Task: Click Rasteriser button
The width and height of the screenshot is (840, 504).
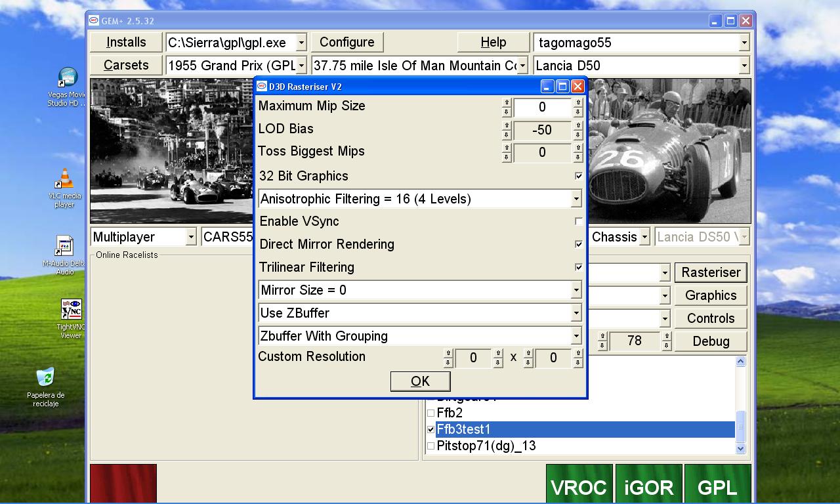Action: 711,272
